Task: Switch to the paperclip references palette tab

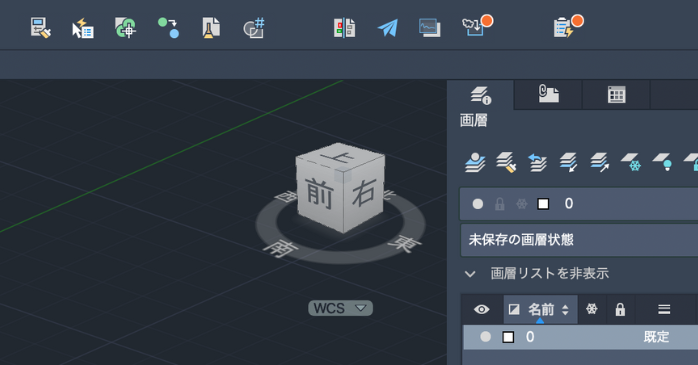Action: [548, 94]
